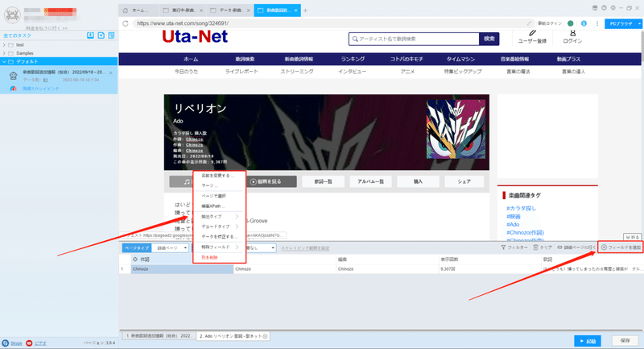Click the import task icon in sidebar header
Viewport: 644px width, 349px height.
coord(90,35)
